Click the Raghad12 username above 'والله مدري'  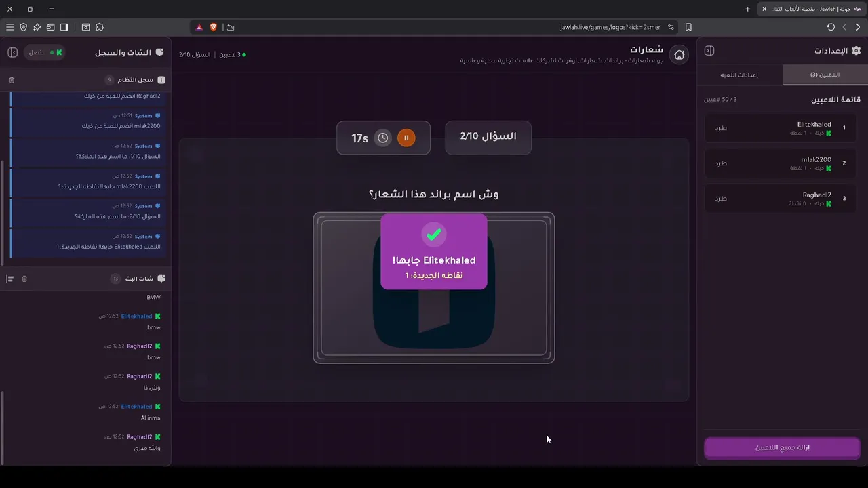[139, 437]
